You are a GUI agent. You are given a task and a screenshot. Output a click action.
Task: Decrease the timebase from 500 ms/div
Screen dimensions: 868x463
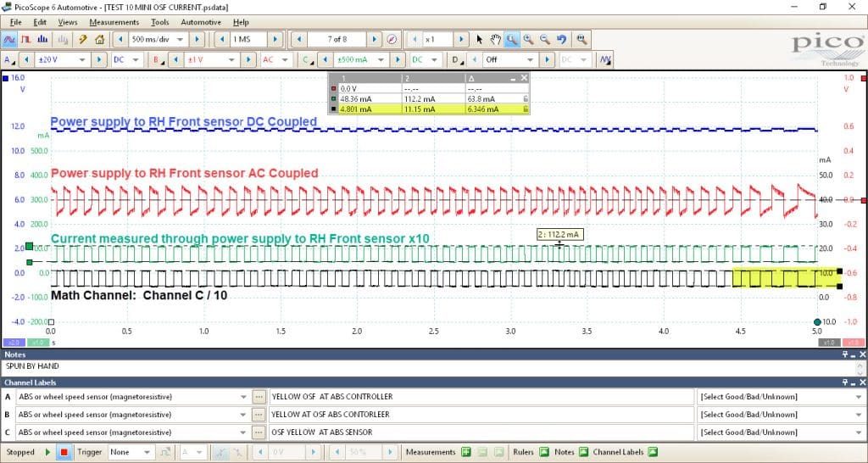[120, 39]
